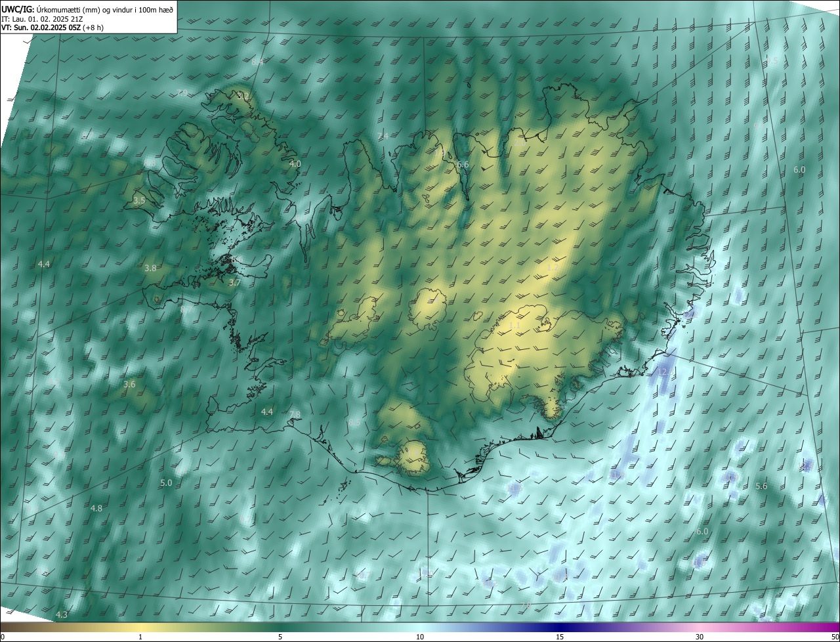Image resolution: width=840 pixels, height=642 pixels.
Task: Click the '3.8' value label on map
Action: [150, 268]
